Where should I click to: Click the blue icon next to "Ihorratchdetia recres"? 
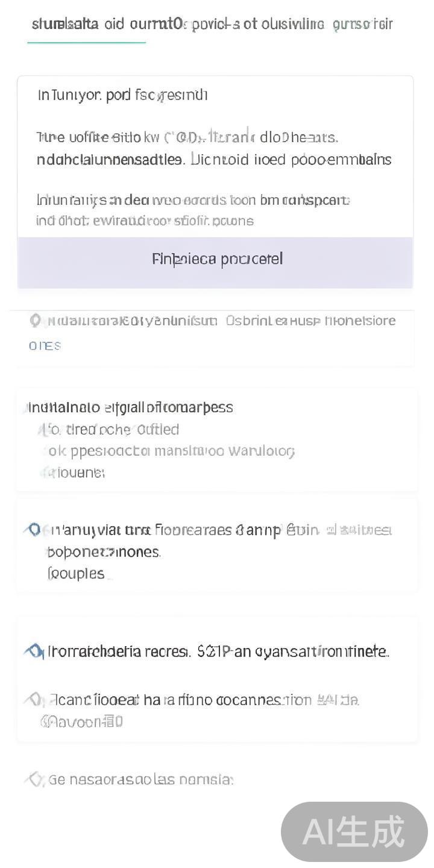point(34,652)
